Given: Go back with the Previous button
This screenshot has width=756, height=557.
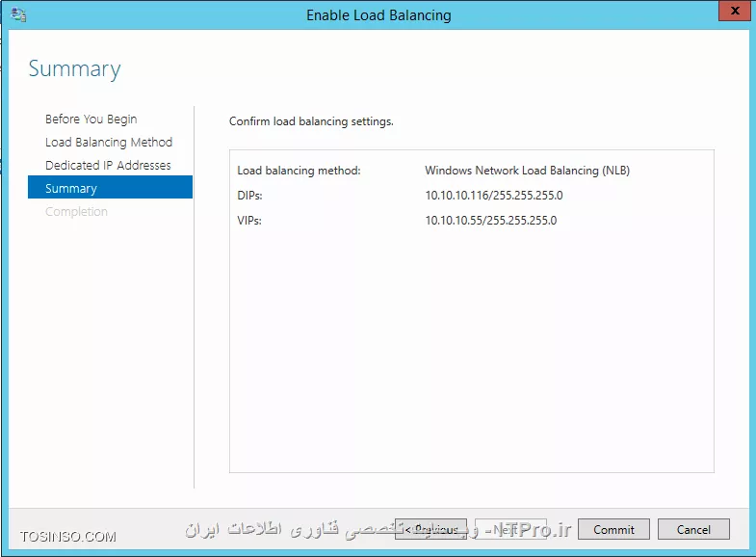Looking at the screenshot, I should [430, 529].
